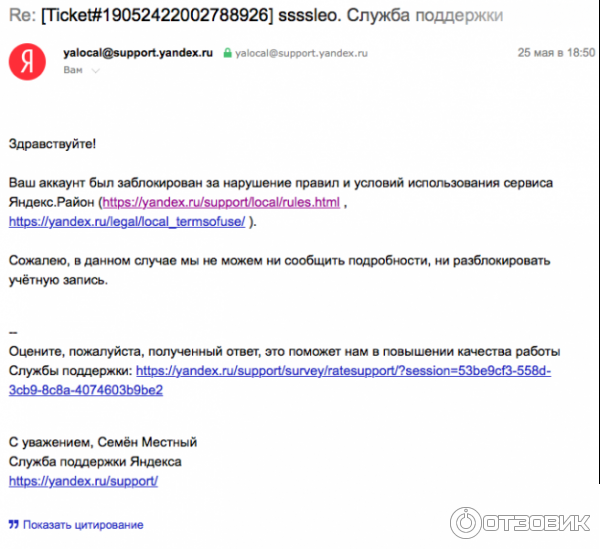Screen dimensions: 600x549
Task: Click the Служба поддержки Яндекса signature line
Action: [x=95, y=461]
